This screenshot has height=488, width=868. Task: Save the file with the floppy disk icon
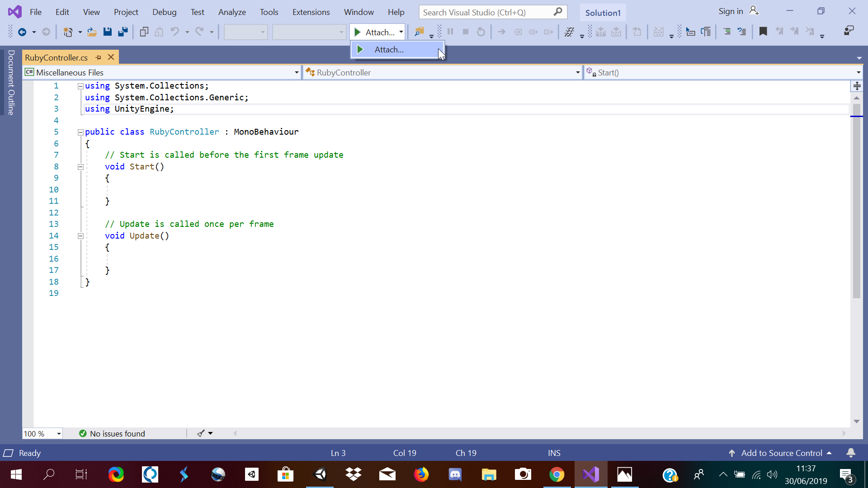108,32
